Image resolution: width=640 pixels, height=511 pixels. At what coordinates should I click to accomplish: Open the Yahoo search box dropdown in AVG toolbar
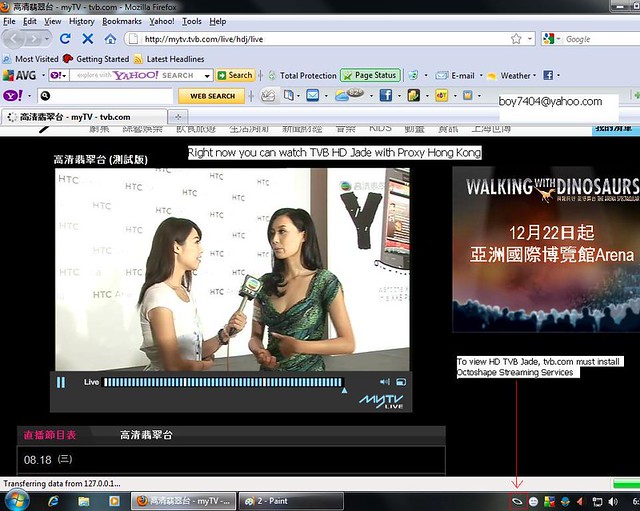click(x=207, y=76)
